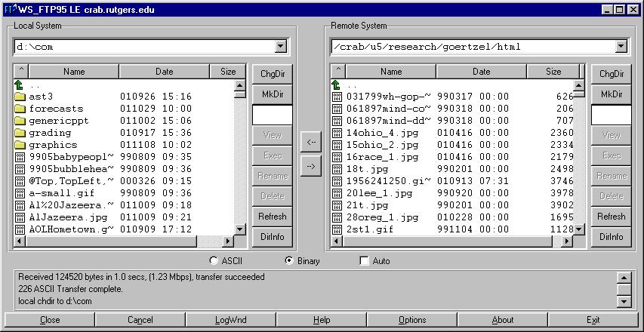Sort remote files by Name column header
Screen dimensions: 644x332
[x=390, y=72]
